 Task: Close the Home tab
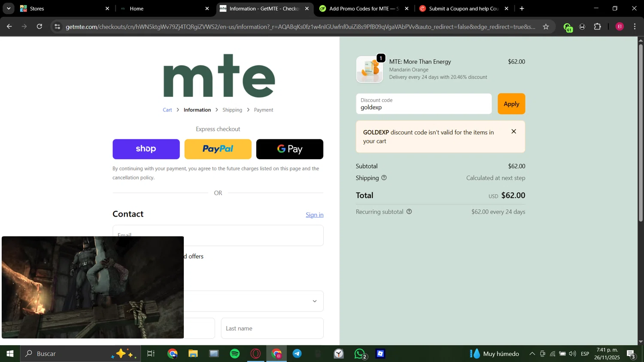[207, 8]
